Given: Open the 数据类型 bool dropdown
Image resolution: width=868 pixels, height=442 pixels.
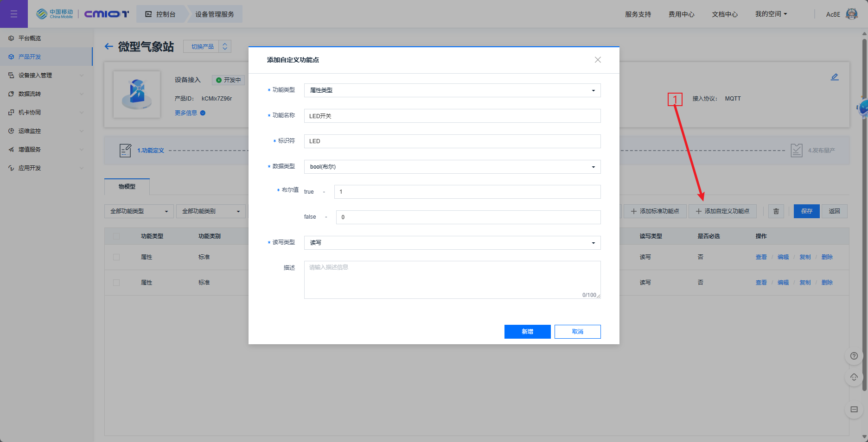Looking at the screenshot, I should tap(452, 167).
